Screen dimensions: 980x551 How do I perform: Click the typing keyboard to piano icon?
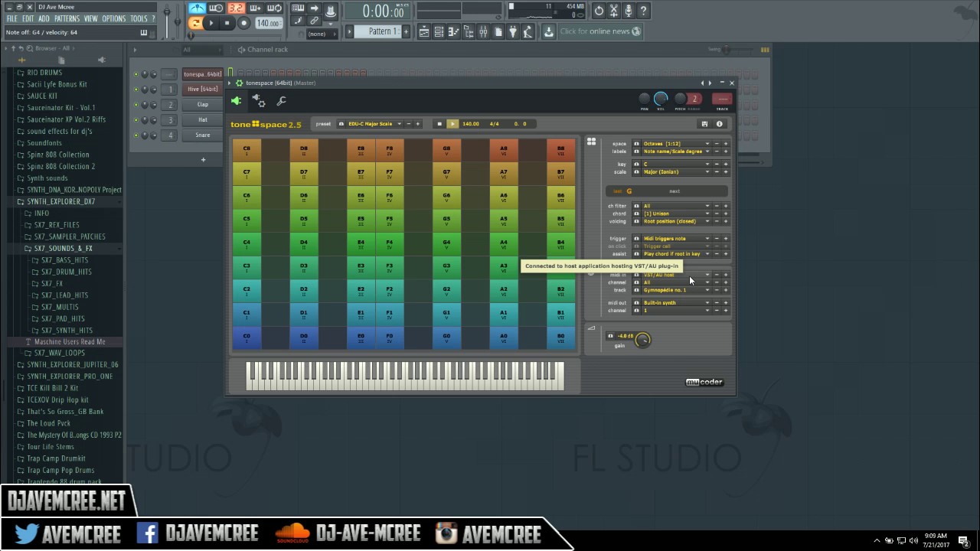pos(298,8)
